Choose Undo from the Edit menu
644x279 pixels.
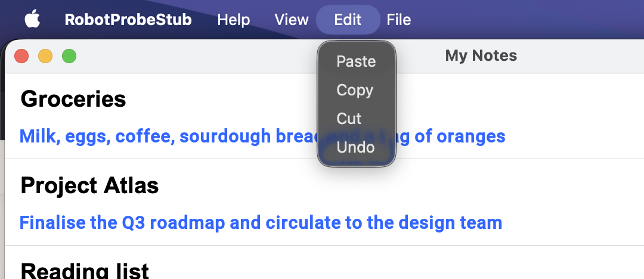coord(356,147)
